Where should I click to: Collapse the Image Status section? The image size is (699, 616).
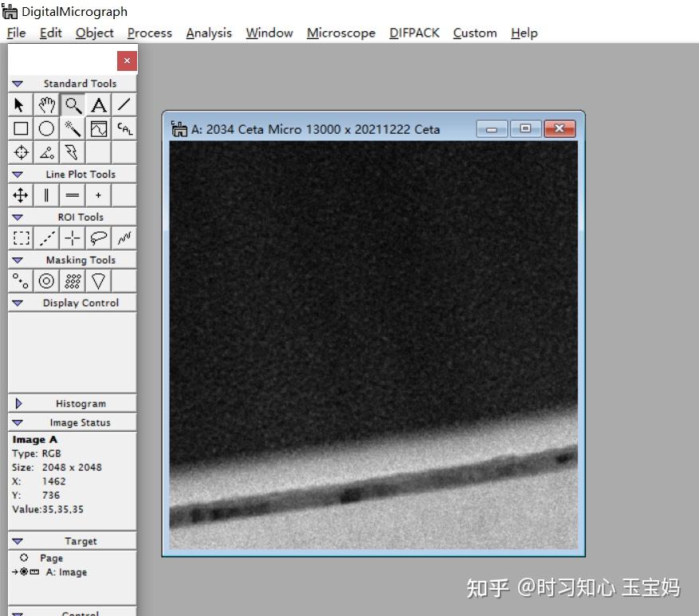[x=18, y=422]
